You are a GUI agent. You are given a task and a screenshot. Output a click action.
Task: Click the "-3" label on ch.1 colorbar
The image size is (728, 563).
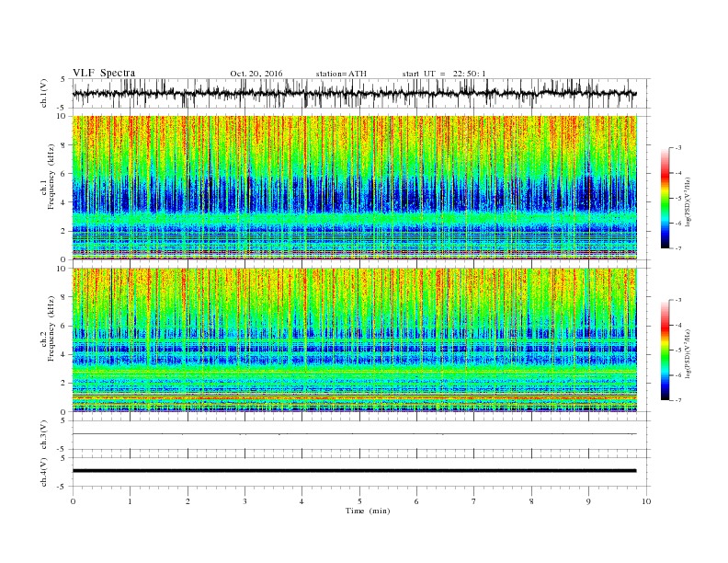677,148
